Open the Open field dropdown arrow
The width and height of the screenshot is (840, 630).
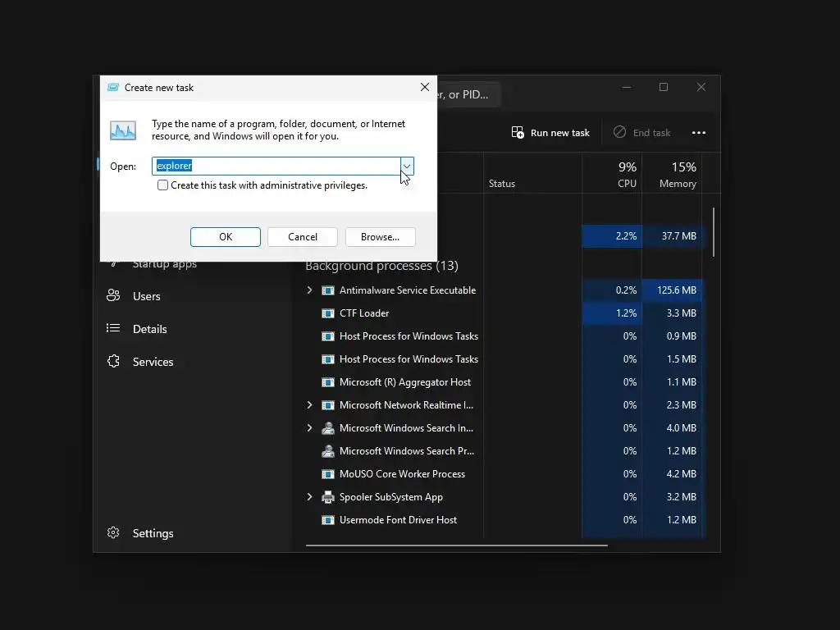click(x=407, y=166)
